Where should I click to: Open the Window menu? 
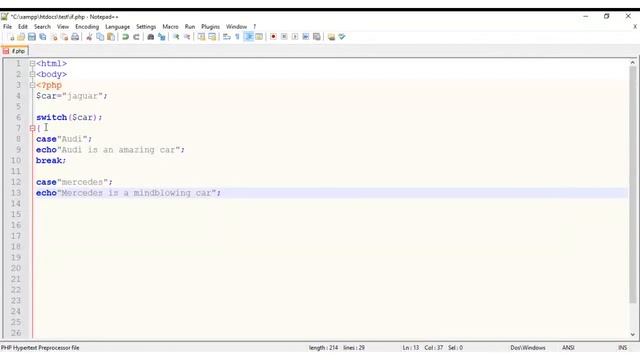coord(236,27)
